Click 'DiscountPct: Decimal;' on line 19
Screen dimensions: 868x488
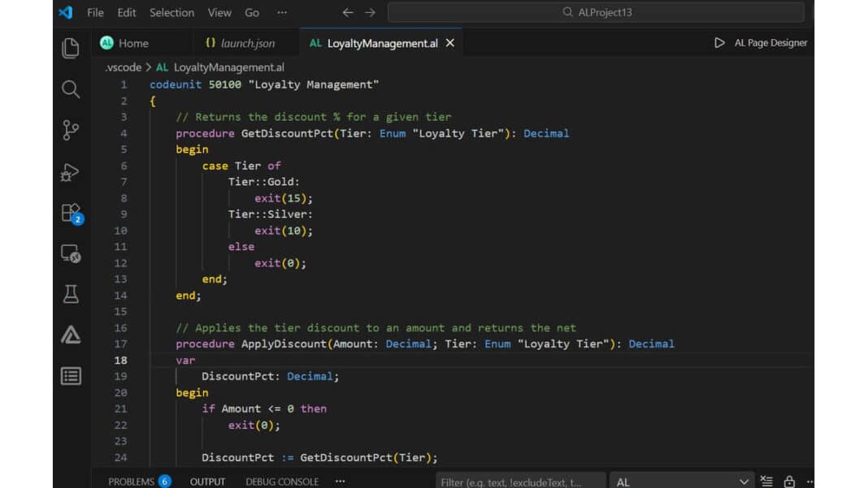pos(270,376)
